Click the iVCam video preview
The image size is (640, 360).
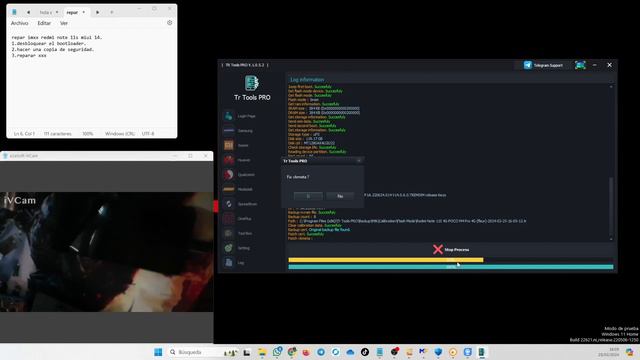coord(107,252)
